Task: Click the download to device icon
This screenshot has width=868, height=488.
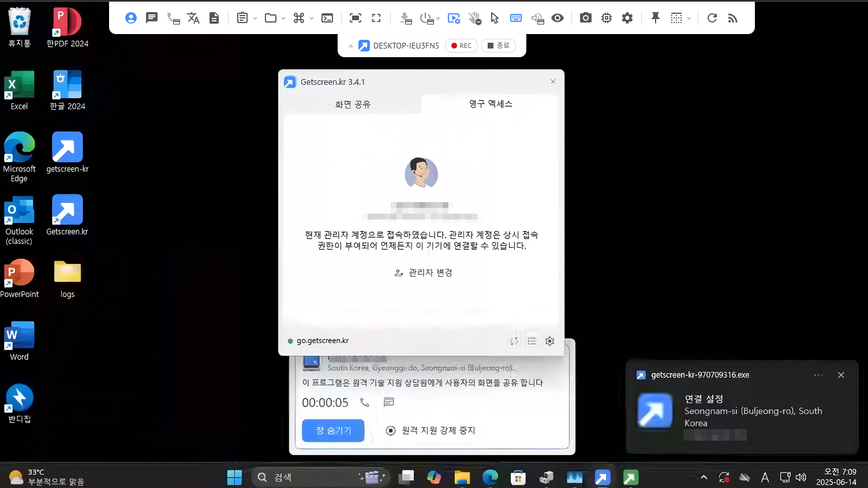Action: point(406,18)
